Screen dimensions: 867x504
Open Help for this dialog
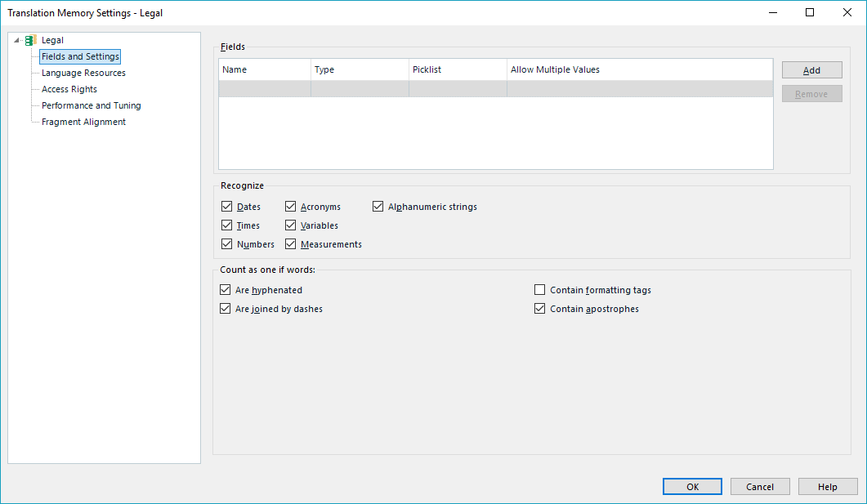828,486
